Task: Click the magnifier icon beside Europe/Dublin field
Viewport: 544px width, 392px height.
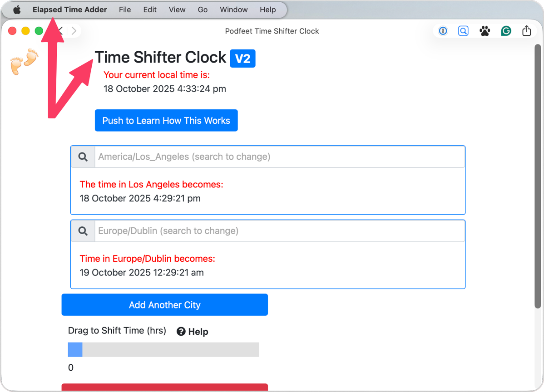Action: (83, 230)
